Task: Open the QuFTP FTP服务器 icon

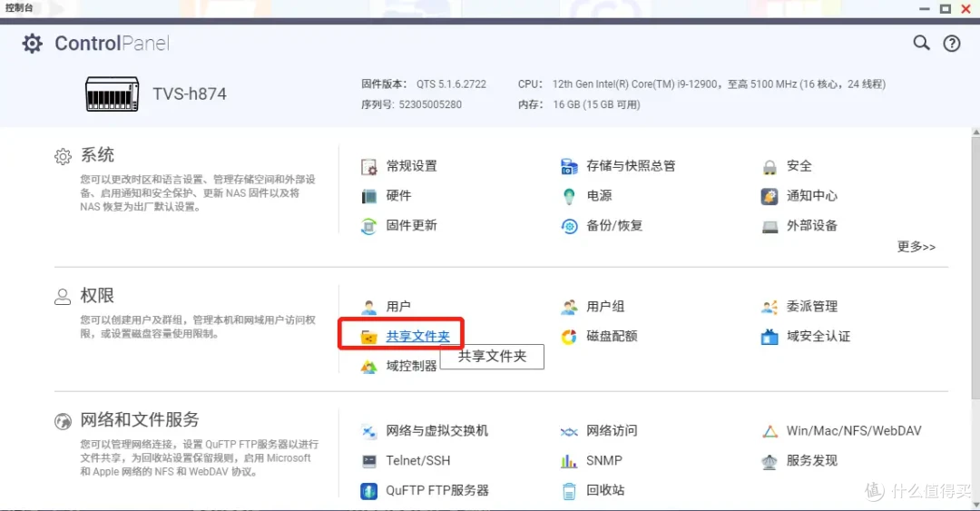Action: pyautogui.click(x=368, y=491)
